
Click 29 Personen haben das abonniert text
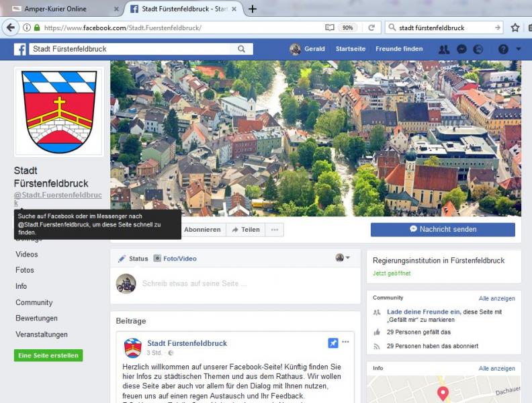point(433,346)
